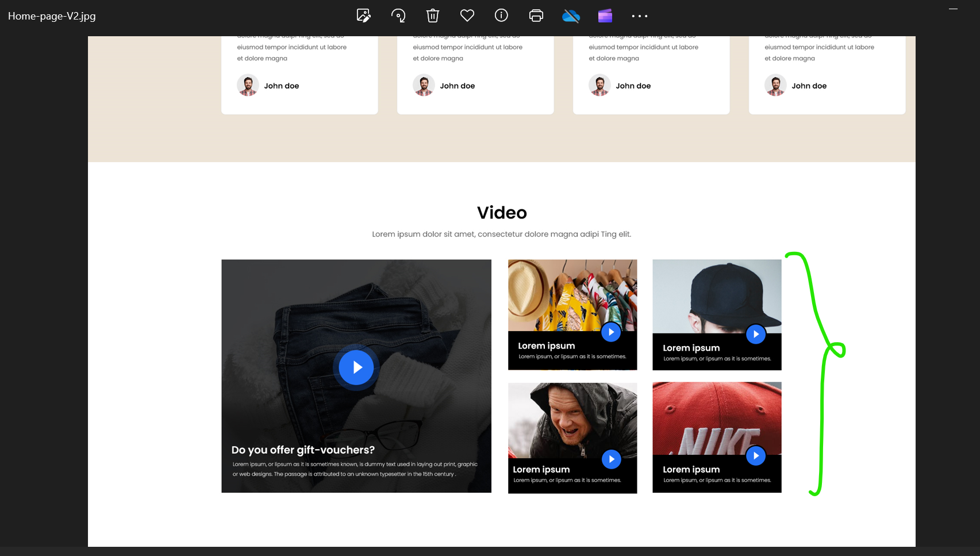
Task: Play the red Nike cap video
Action: pos(756,456)
